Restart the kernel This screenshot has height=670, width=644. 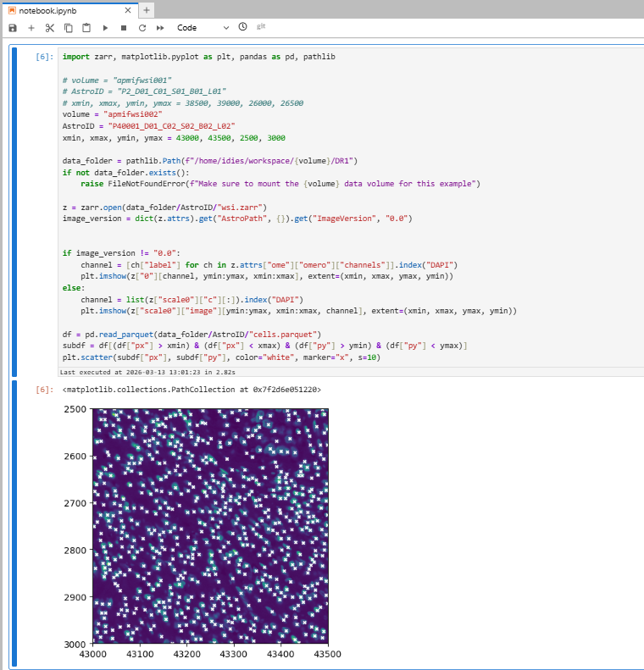(x=142, y=28)
